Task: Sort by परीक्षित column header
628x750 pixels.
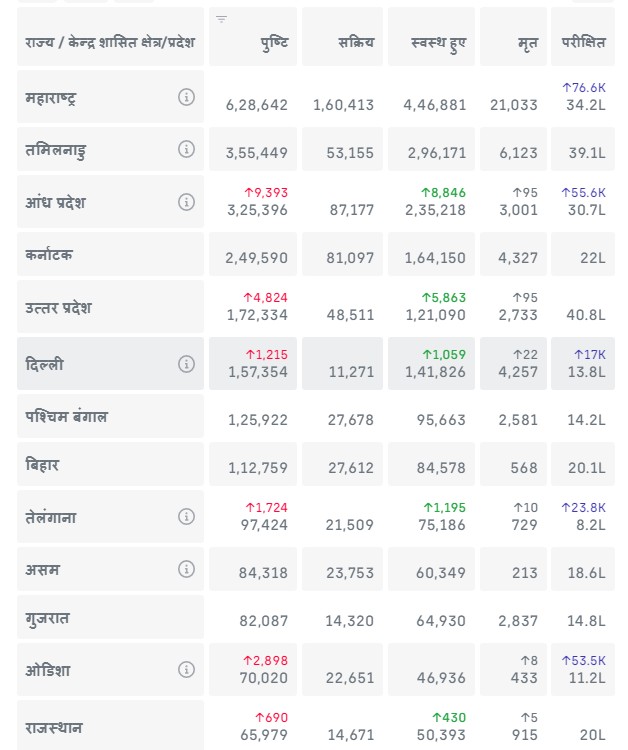Action: pyautogui.click(x=583, y=42)
